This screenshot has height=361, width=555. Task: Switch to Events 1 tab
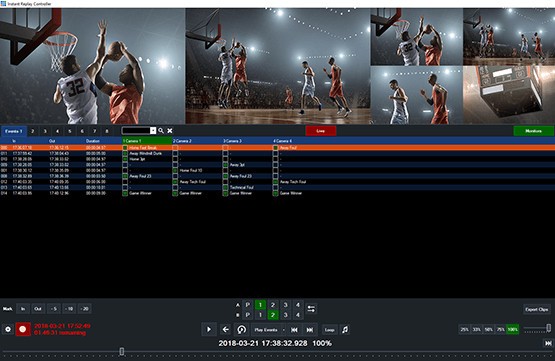point(13,131)
